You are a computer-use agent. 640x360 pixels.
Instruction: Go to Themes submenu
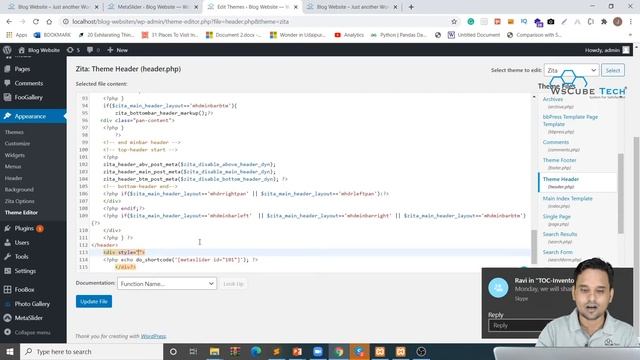tap(14, 132)
